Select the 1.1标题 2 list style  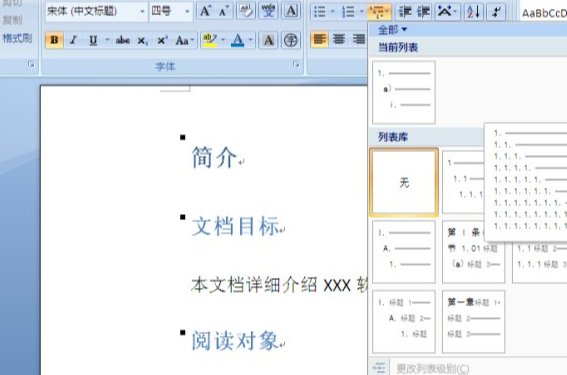click(x=540, y=263)
